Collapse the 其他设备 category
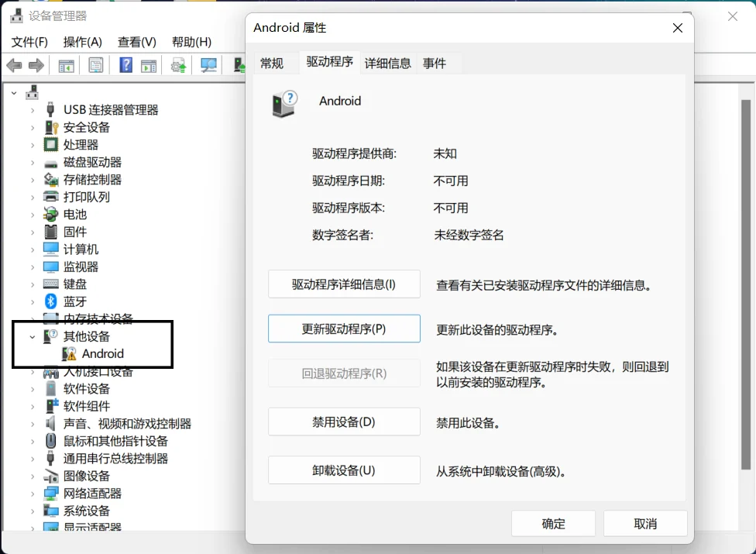This screenshot has height=554, width=756. pyautogui.click(x=33, y=336)
